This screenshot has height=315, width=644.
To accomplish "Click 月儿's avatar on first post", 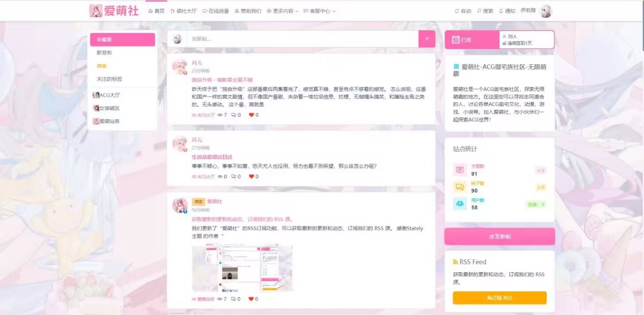I will pyautogui.click(x=180, y=67).
